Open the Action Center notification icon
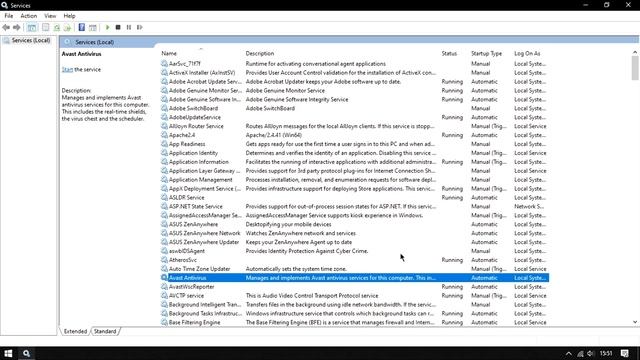Screen dimensions: 640x360 [624, 353]
